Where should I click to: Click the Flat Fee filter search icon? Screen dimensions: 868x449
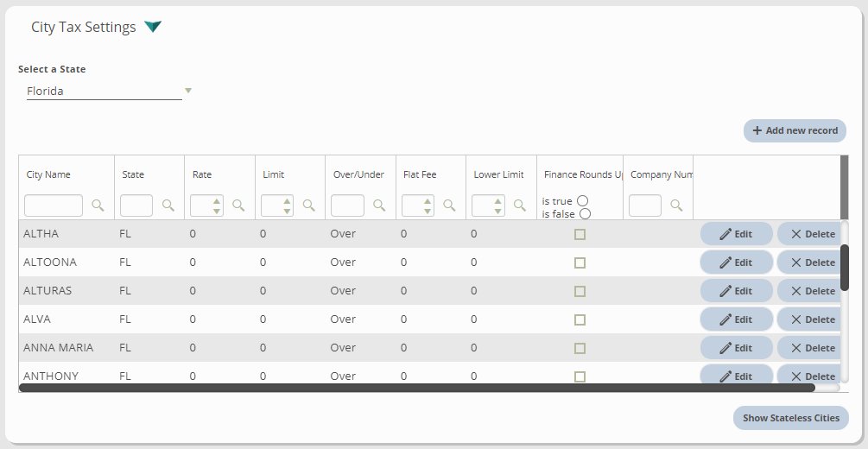(449, 206)
